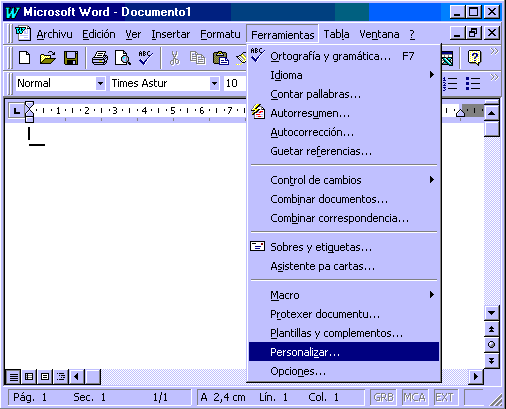
Task: Switch to Web layout view icon
Action: click(29, 377)
